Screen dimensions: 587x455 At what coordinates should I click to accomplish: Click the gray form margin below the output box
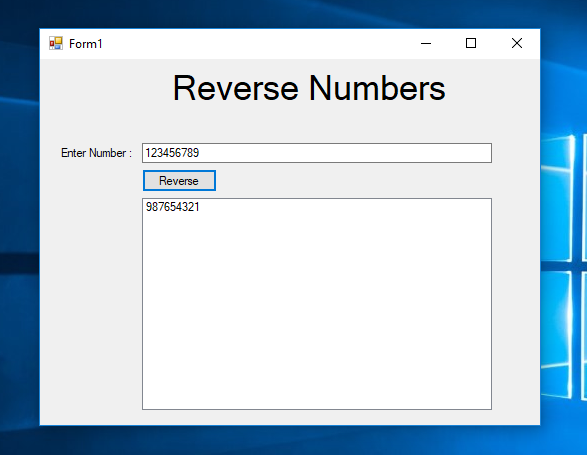pyautogui.click(x=290, y=417)
